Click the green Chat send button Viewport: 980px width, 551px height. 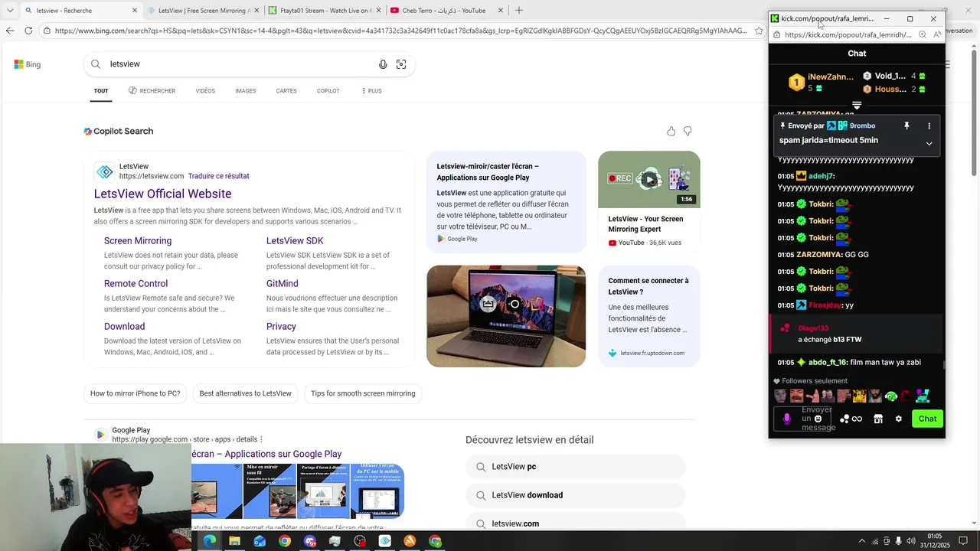pos(927,419)
